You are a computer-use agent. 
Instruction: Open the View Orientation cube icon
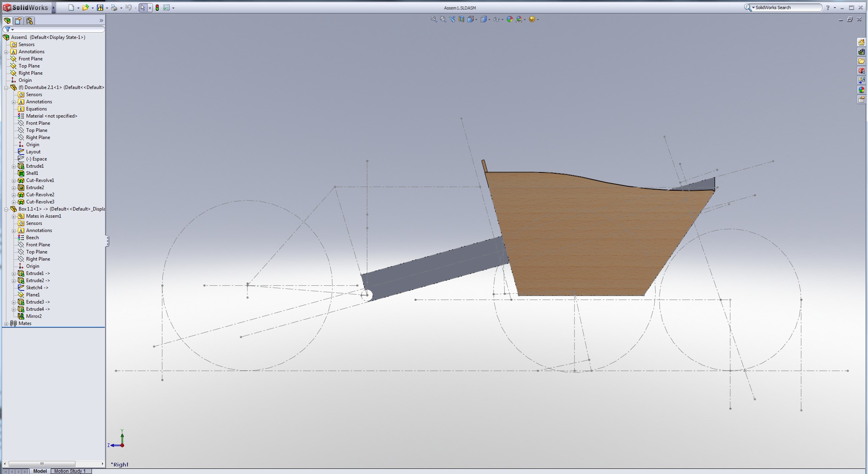471,19
